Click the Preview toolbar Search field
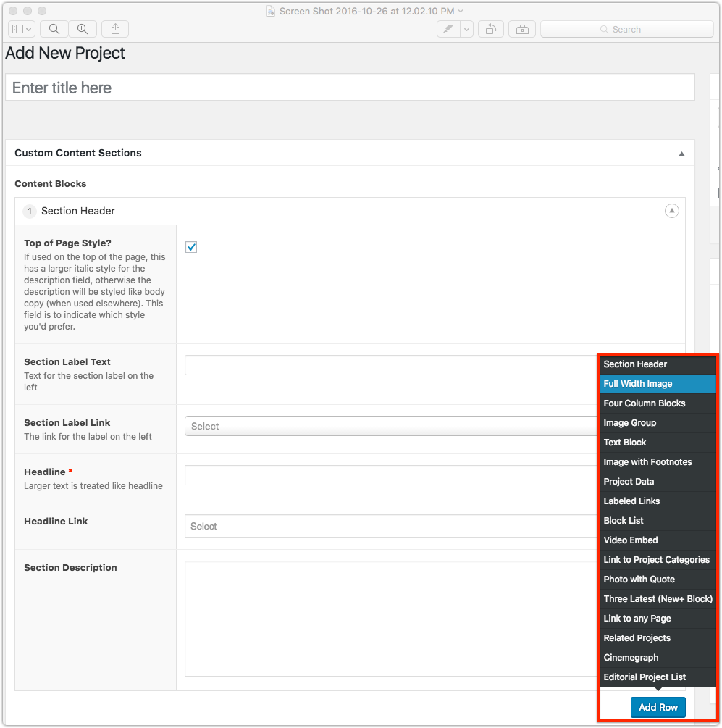 [626, 29]
